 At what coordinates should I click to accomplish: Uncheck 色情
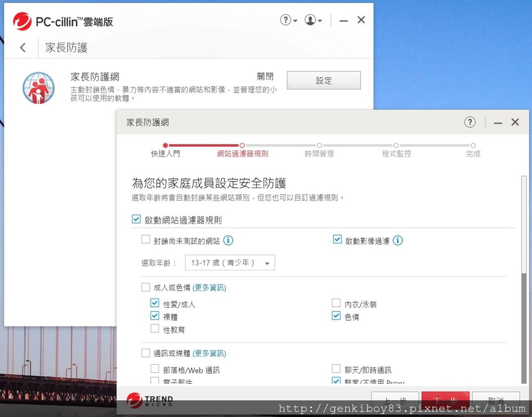pos(336,316)
